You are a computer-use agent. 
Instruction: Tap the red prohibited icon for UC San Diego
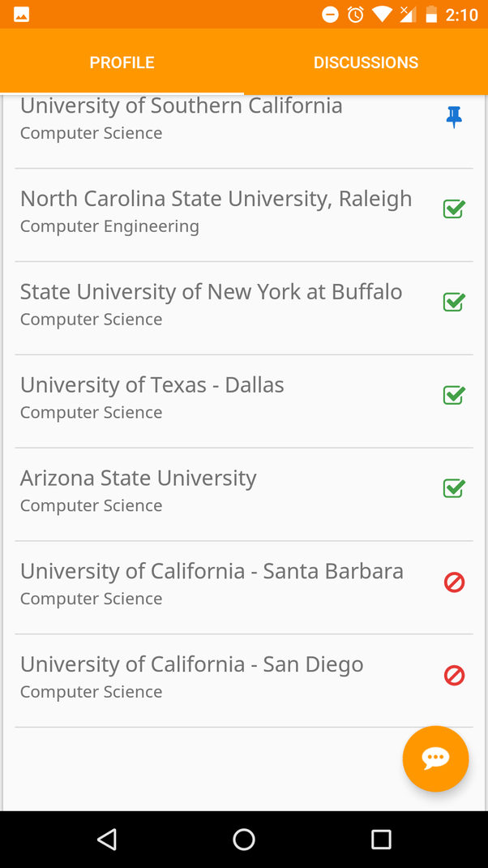[x=453, y=675]
